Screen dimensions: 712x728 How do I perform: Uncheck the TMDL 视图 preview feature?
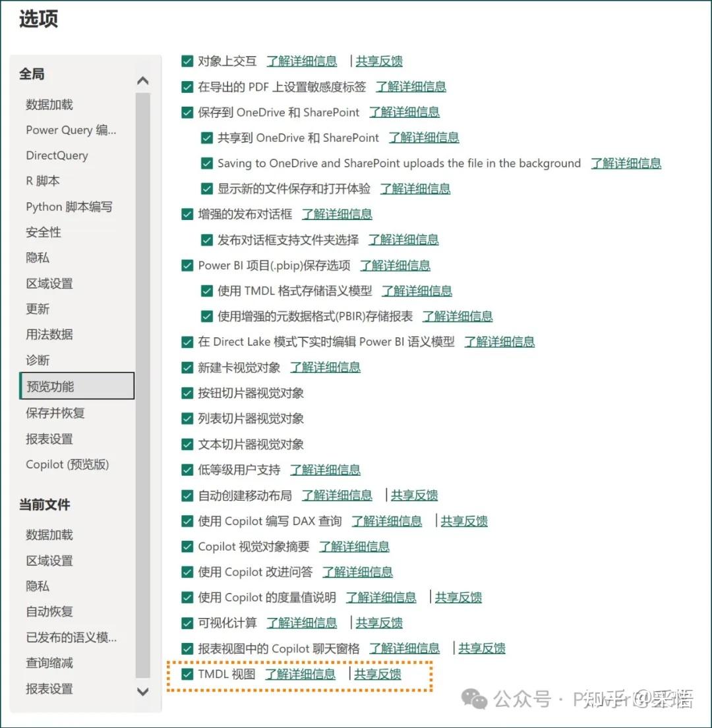coord(187,674)
